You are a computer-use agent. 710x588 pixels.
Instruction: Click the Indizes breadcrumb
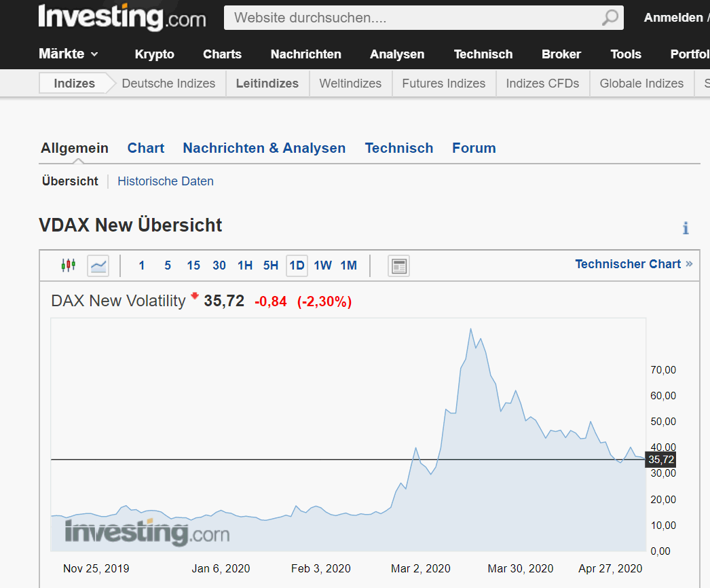[x=74, y=84]
